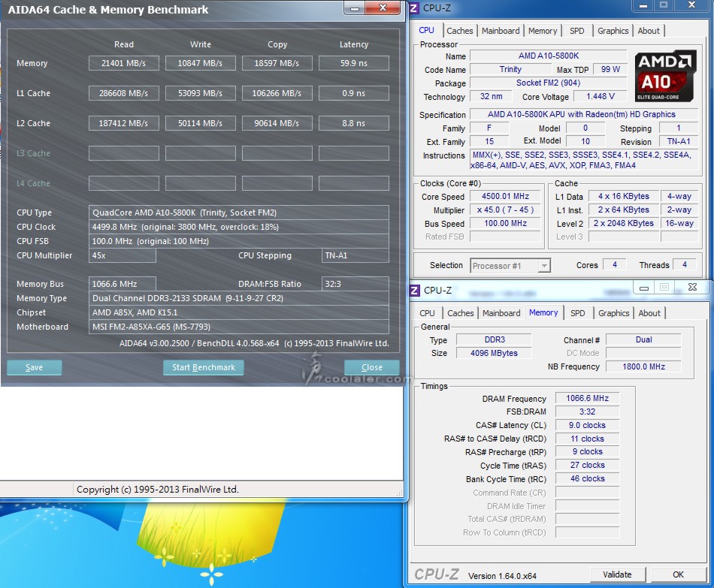Open the SPD tab in the lower CPU-Z window
714x588 pixels.
[x=578, y=313]
